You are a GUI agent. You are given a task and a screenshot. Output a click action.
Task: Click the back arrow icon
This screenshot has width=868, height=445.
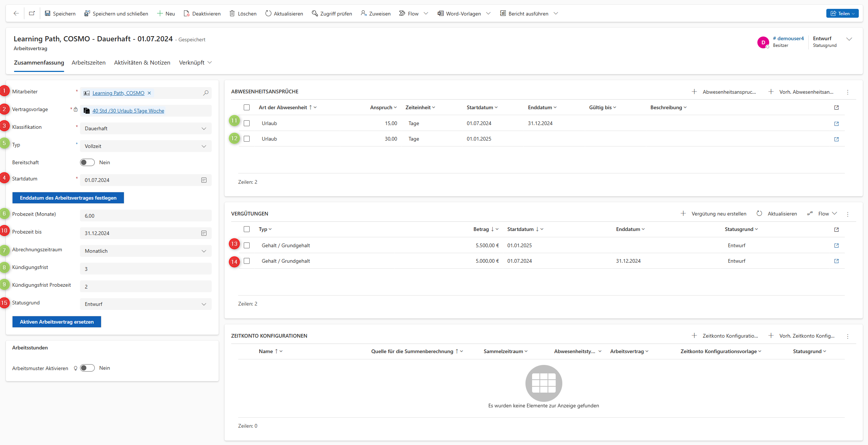coord(16,13)
